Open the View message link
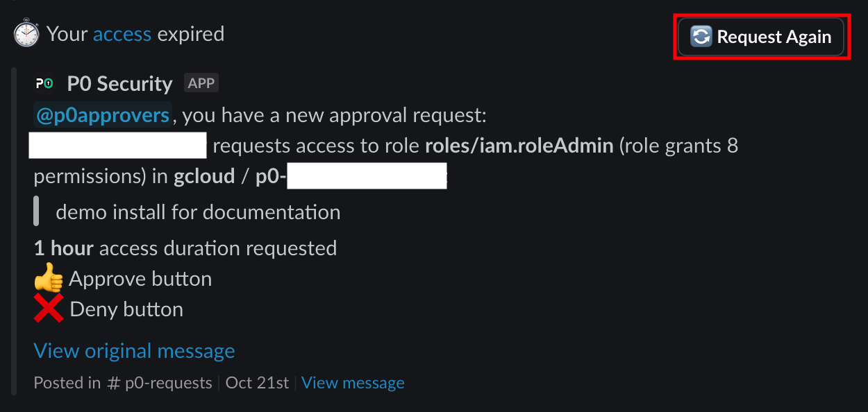 tap(353, 383)
